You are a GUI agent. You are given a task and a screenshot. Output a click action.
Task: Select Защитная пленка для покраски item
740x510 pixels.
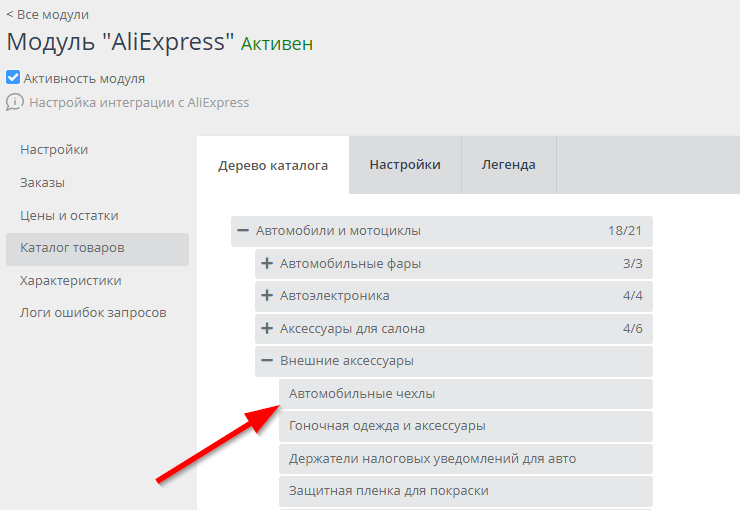[388, 491]
